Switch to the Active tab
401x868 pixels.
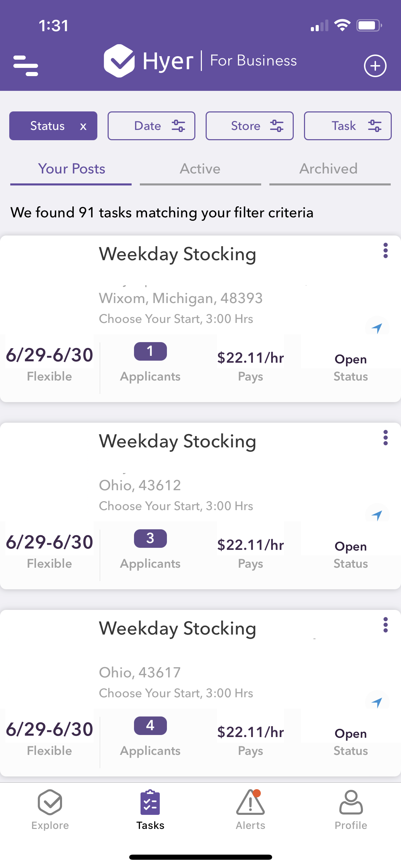coord(200,169)
